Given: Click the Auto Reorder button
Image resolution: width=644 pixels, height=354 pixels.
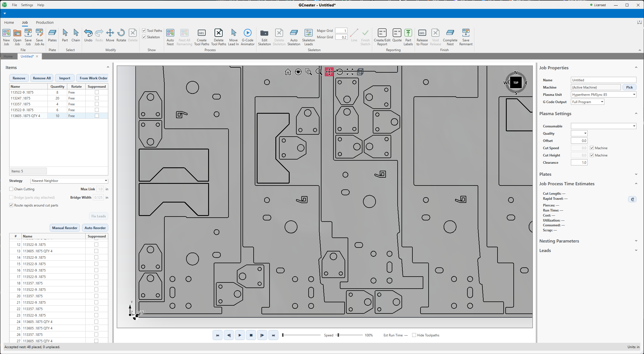Looking at the screenshot, I should (95, 228).
